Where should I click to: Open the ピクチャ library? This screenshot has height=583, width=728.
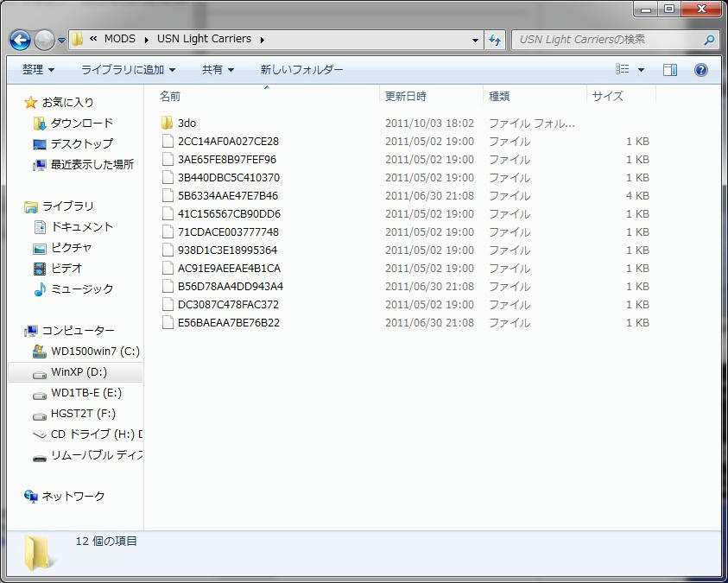[x=63, y=247]
